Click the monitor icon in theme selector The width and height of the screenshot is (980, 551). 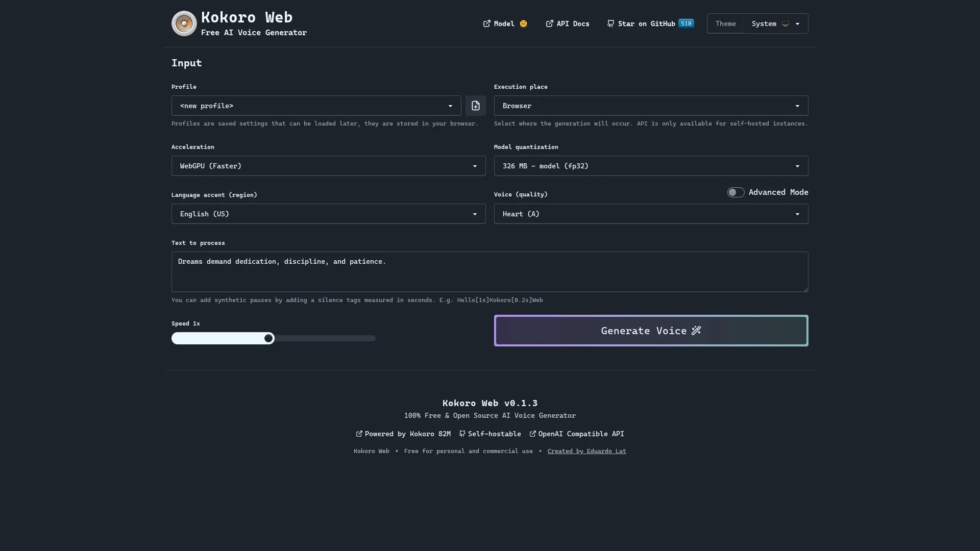786,23
